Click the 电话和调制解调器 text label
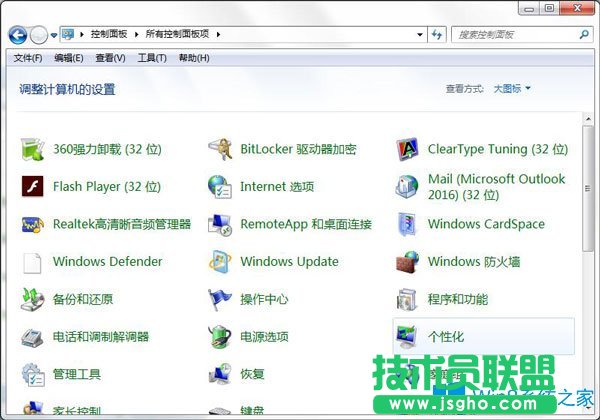 (101, 337)
